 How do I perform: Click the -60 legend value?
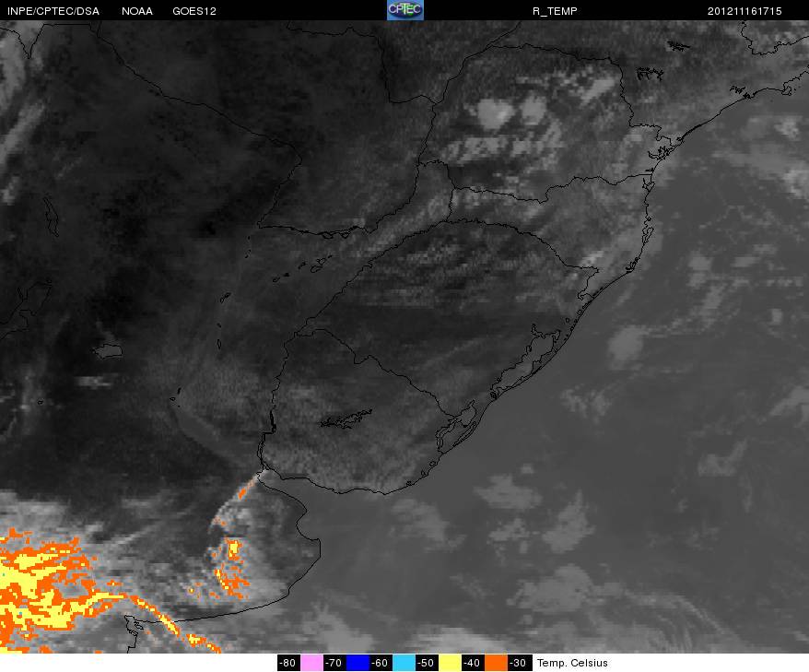(381, 663)
